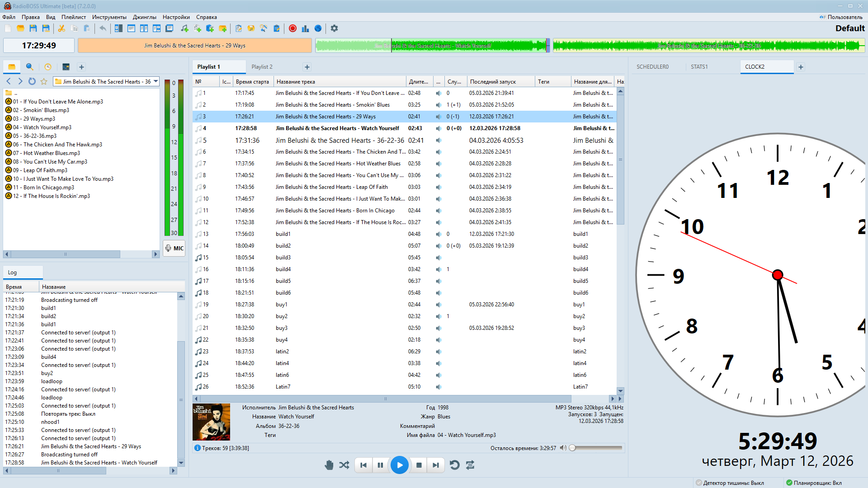
Task: Click the refresh icon in file browser
Action: [x=32, y=81]
